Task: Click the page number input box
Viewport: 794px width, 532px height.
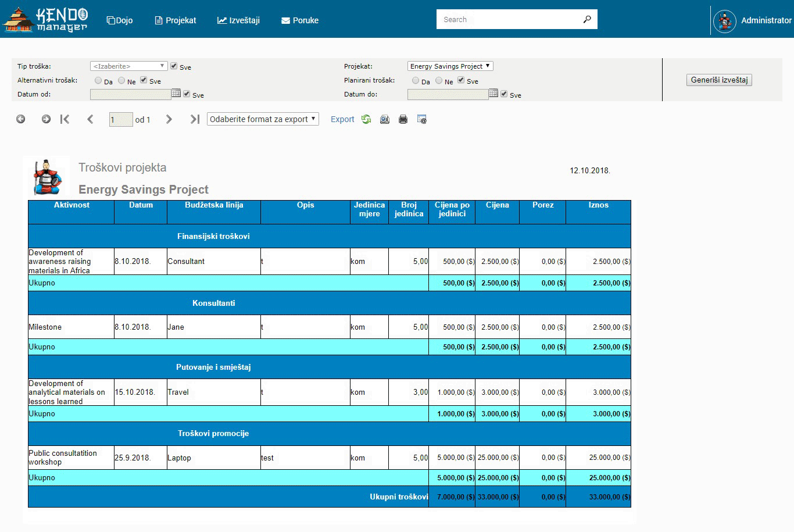Action: [x=121, y=120]
